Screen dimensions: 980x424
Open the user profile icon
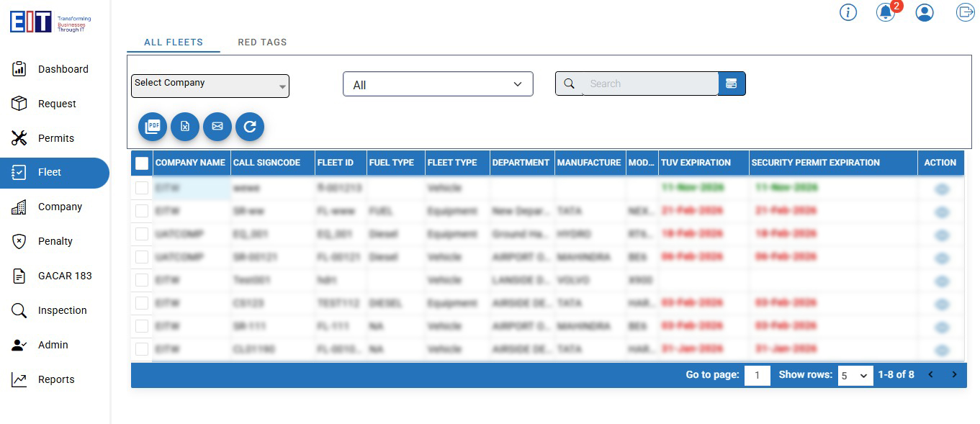pyautogui.click(x=925, y=12)
